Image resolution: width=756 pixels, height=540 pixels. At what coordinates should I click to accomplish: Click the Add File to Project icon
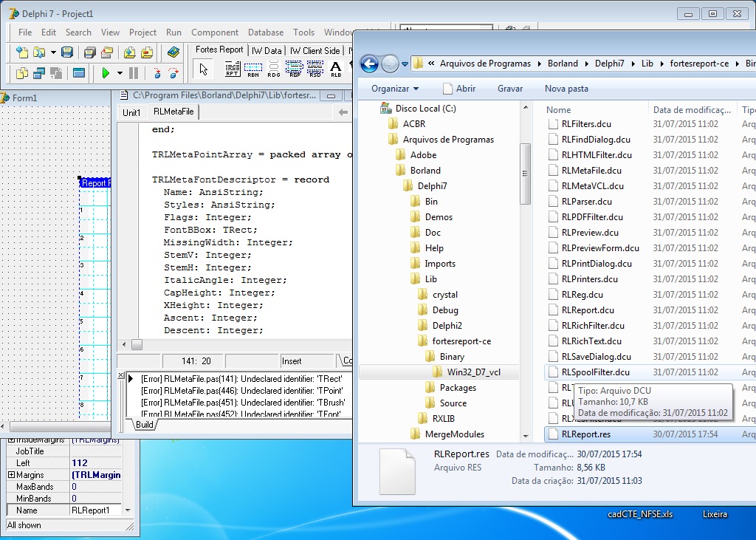click(x=129, y=52)
